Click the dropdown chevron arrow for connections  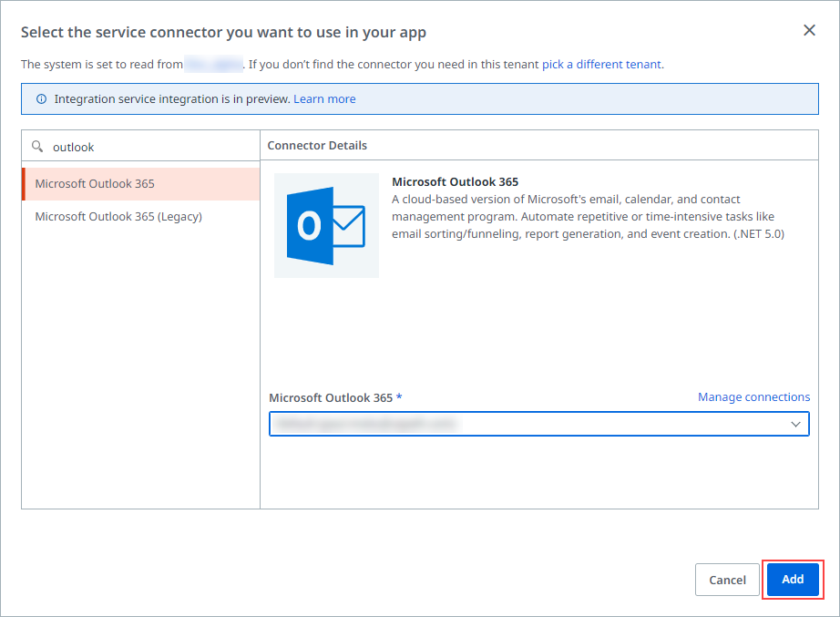point(795,424)
